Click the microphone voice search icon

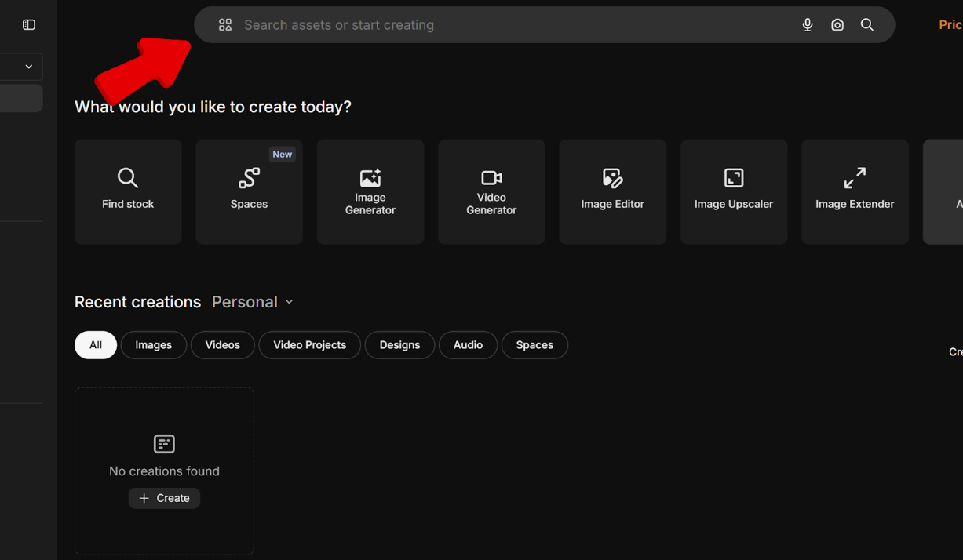(808, 25)
